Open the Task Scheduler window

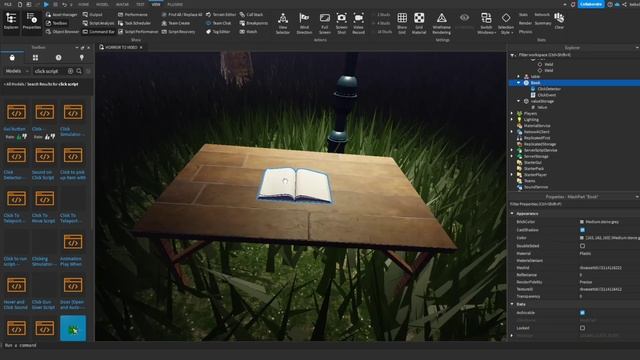tap(134, 23)
